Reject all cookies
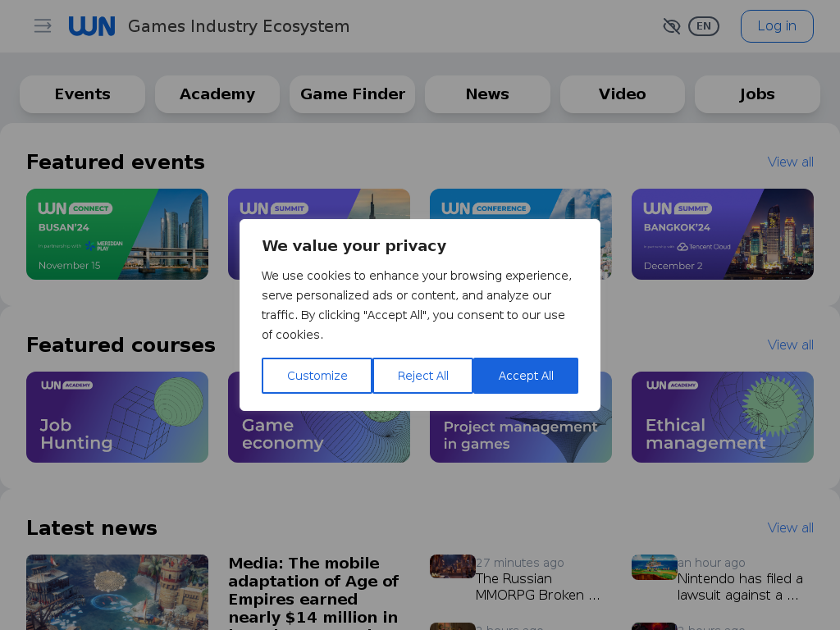The width and height of the screenshot is (840, 630). point(422,376)
